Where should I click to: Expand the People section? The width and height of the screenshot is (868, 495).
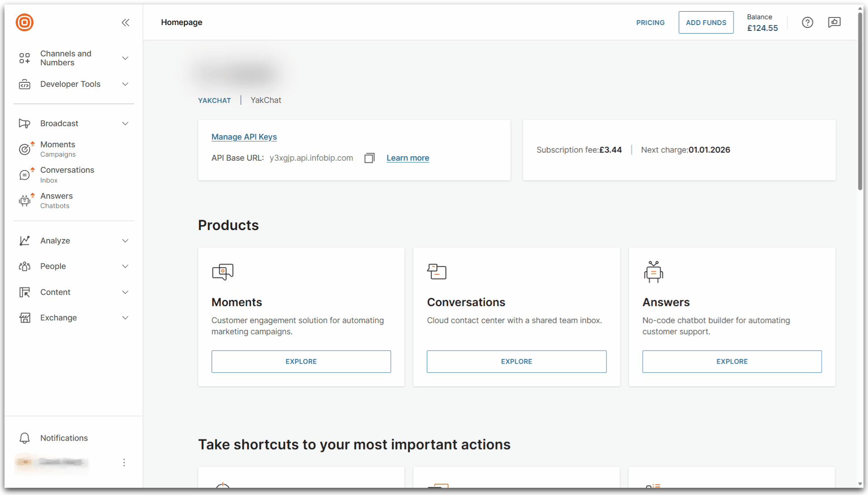tap(25, 266)
